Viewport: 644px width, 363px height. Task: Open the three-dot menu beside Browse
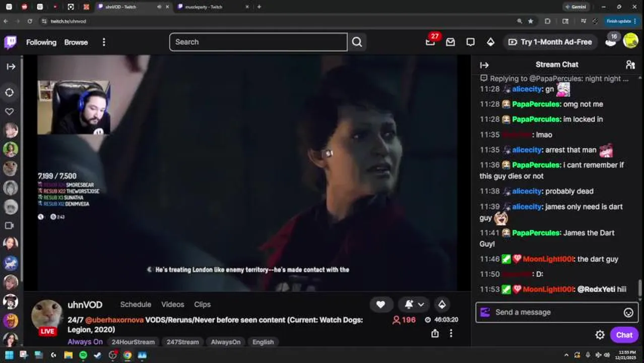click(x=104, y=42)
